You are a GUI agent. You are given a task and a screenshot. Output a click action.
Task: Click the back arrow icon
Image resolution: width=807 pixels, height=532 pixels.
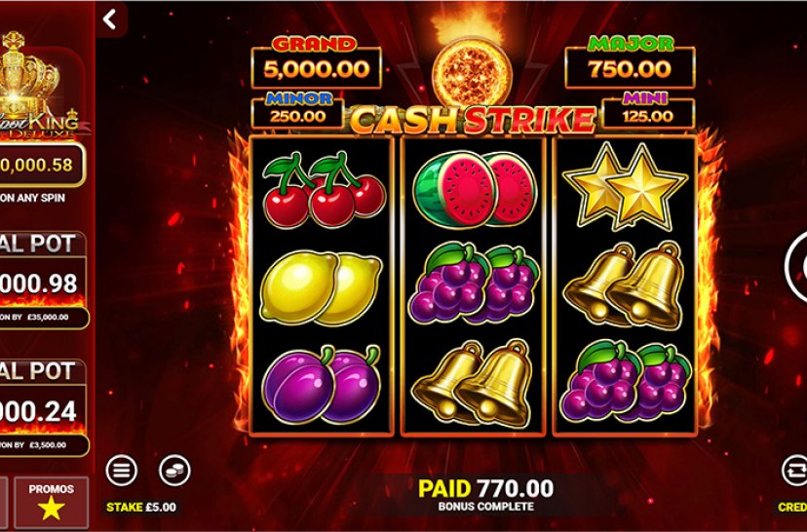click(109, 19)
